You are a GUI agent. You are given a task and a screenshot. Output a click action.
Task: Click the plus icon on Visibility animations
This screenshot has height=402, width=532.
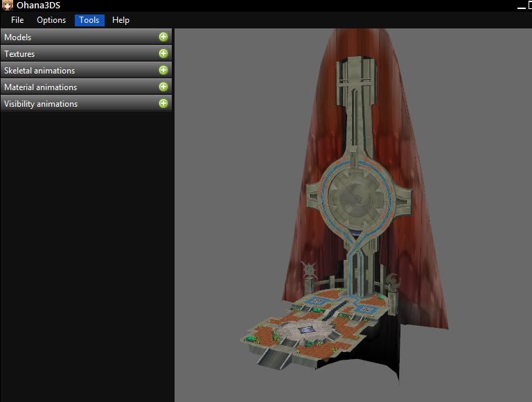click(163, 103)
